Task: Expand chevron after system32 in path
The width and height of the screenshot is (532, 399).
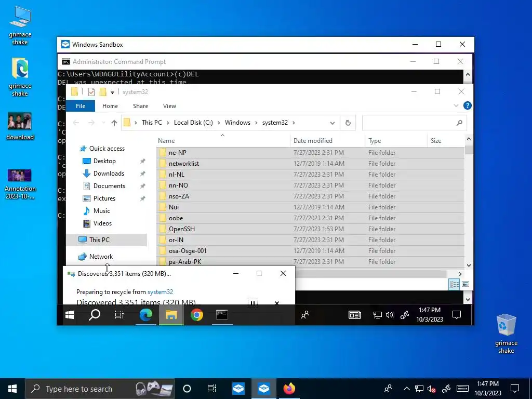Action: pos(294,123)
